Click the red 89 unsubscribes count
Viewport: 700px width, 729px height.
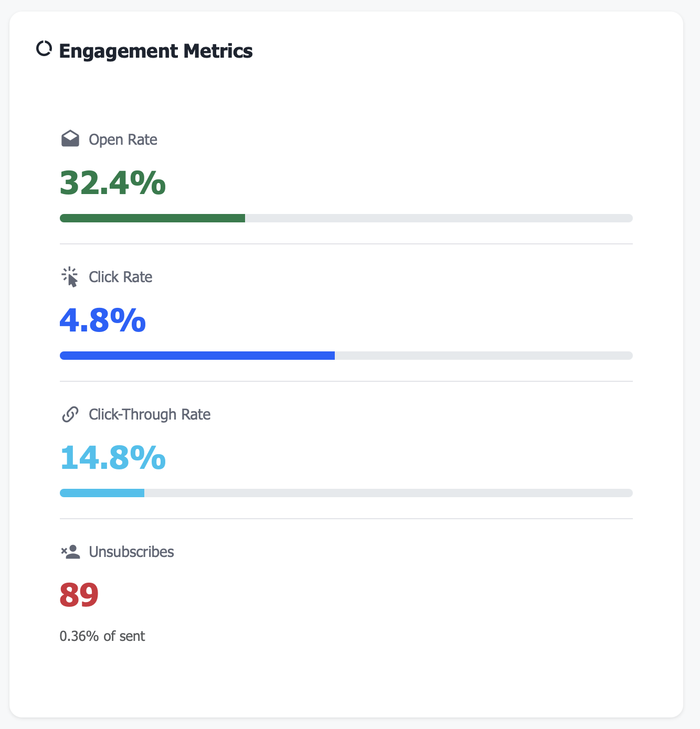[x=79, y=595]
